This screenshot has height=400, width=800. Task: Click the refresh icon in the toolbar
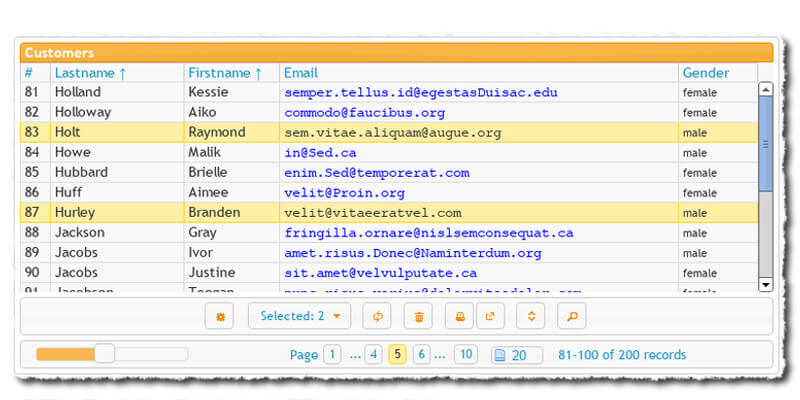pos(377,316)
